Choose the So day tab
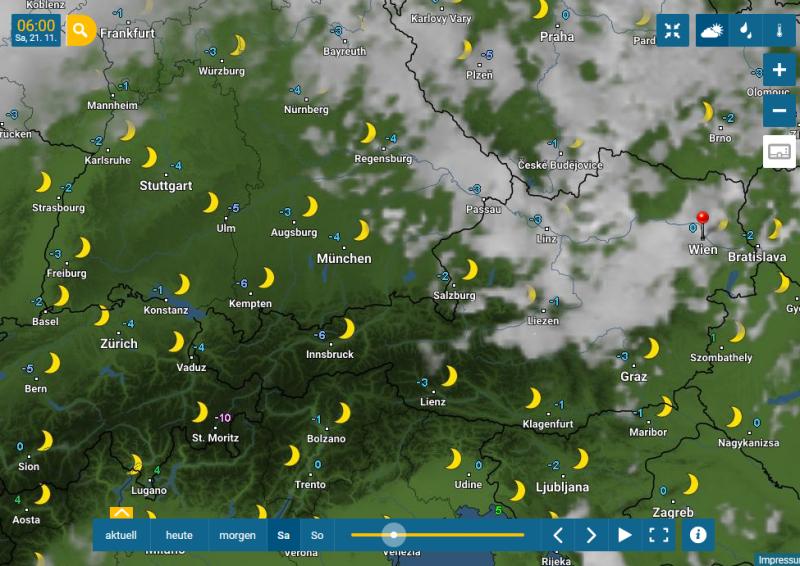800x566 pixels. (317, 535)
